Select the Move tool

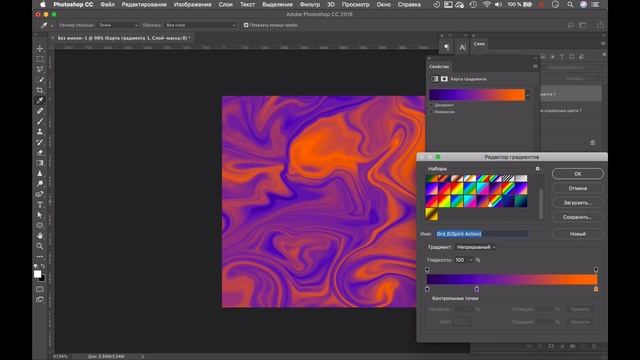click(x=40, y=49)
